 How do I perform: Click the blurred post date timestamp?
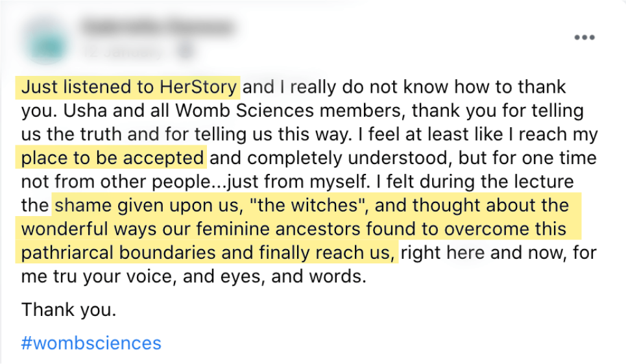(x=123, y=51)
